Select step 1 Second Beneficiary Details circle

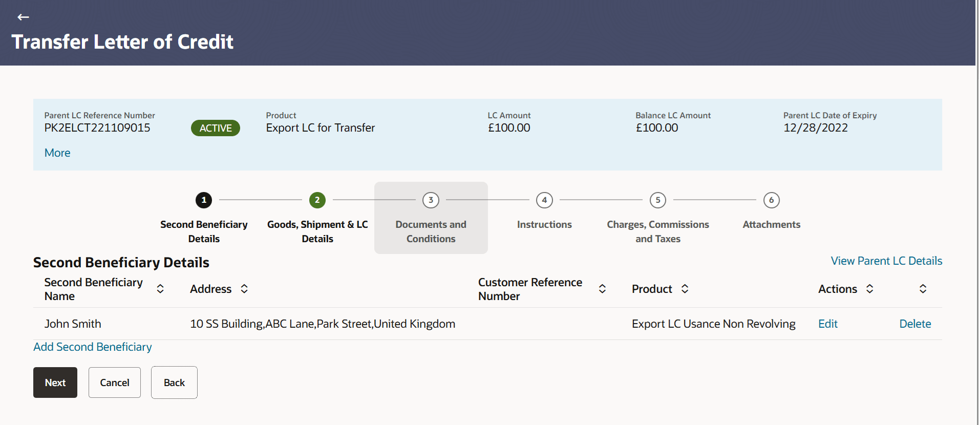tap(203, 200)
